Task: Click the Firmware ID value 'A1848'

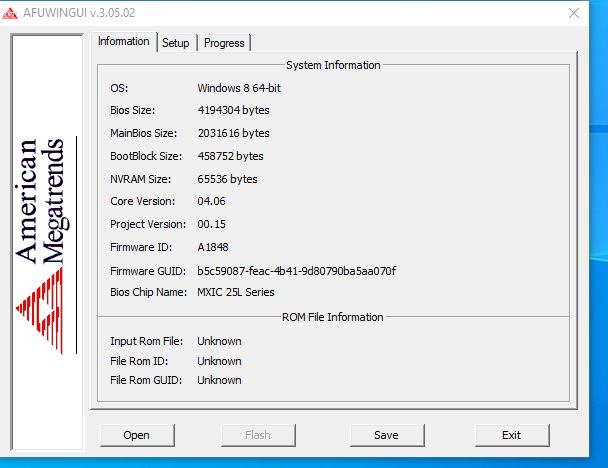Action: 213,247
